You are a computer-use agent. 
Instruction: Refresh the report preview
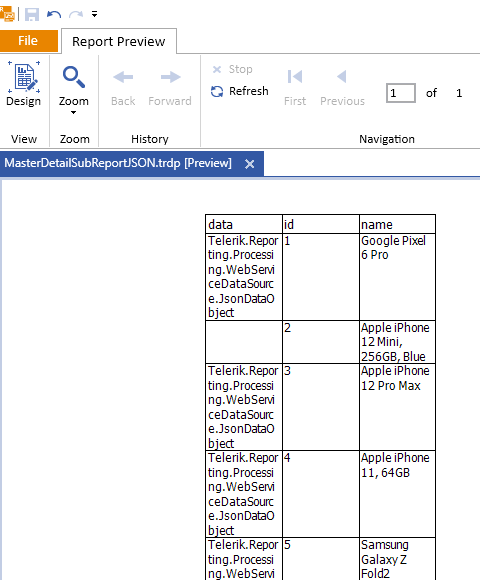coord(240,91)
